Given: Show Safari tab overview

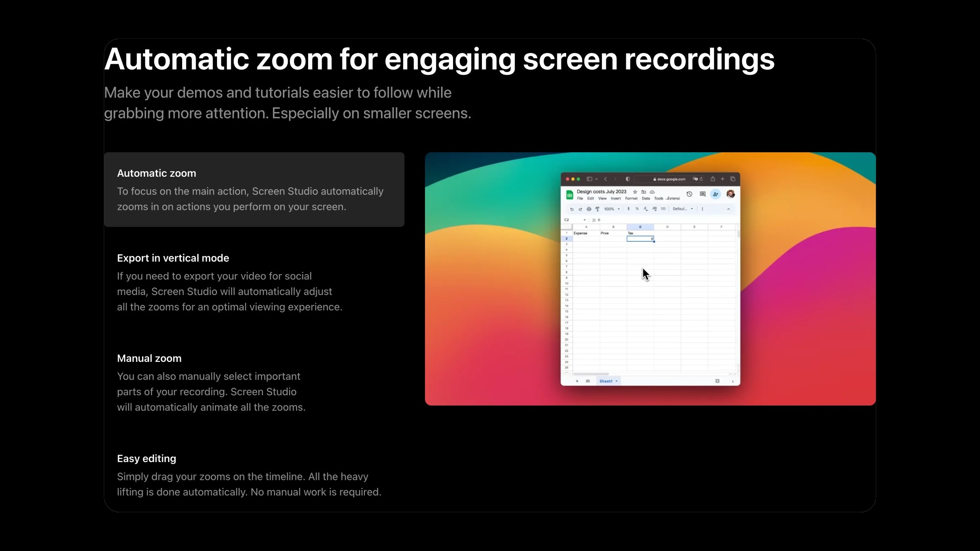Looking at the screenshot, I should pos(733,179).
